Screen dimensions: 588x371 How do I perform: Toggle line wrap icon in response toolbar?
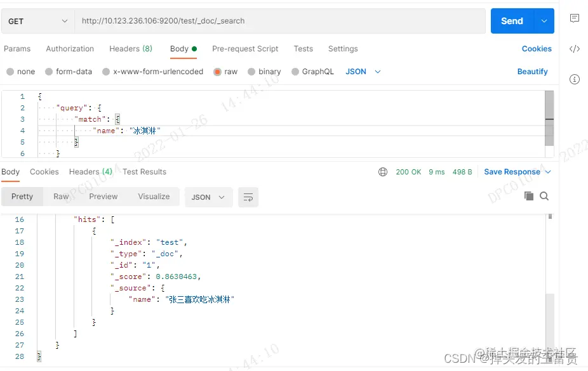pyautogui.click(x=248, y=197)
